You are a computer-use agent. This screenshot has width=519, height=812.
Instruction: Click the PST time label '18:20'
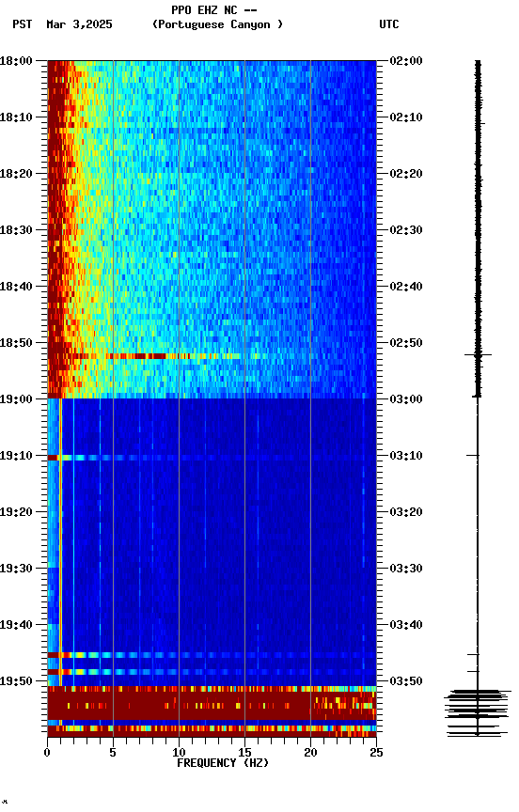coord(16,174)
